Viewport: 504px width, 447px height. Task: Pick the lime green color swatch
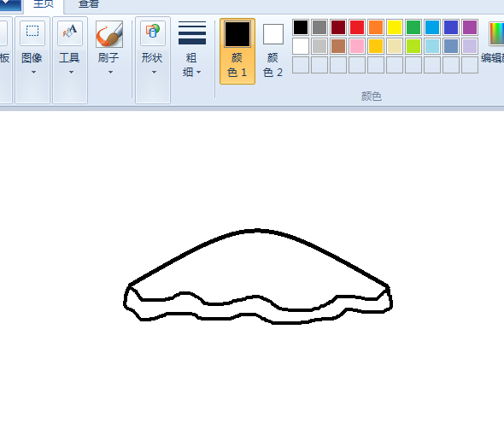point(413,46)
